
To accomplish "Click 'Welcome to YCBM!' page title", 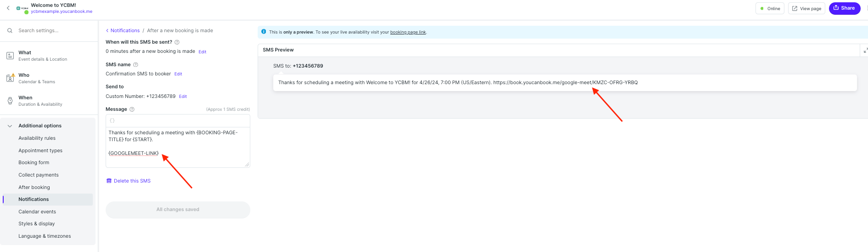I will (x=53, y=5).
